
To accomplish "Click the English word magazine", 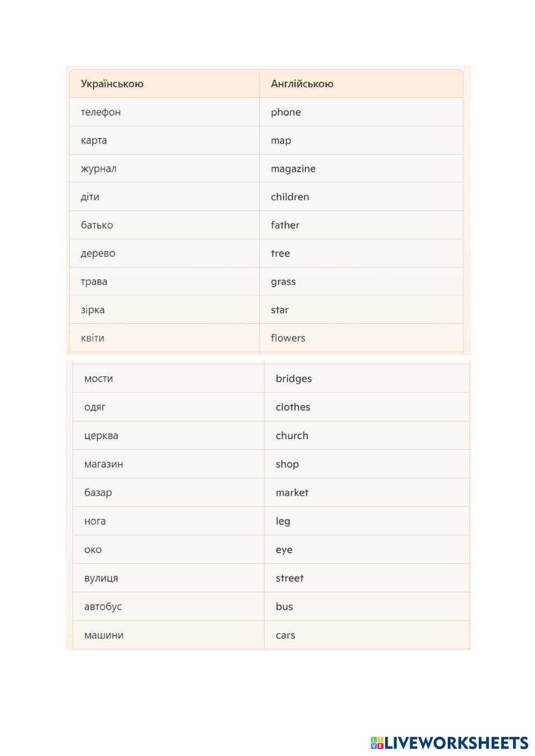I will 293,169.
